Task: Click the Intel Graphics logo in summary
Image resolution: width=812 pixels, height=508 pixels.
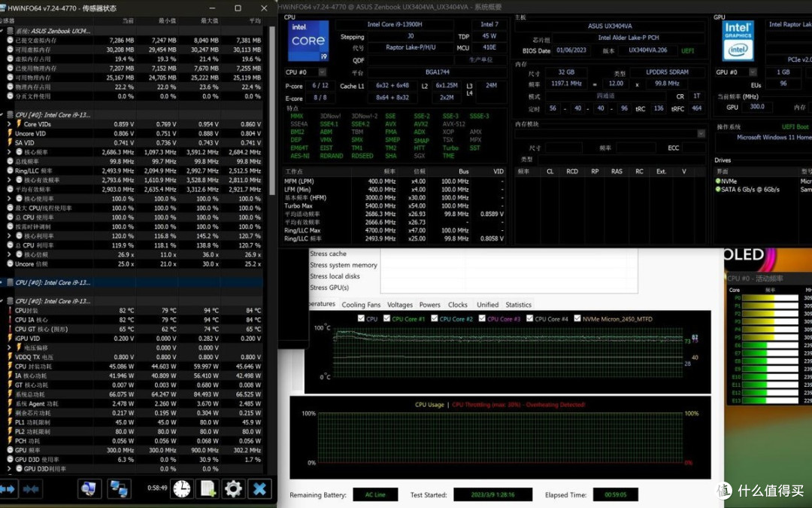Action: coord(738,41)
